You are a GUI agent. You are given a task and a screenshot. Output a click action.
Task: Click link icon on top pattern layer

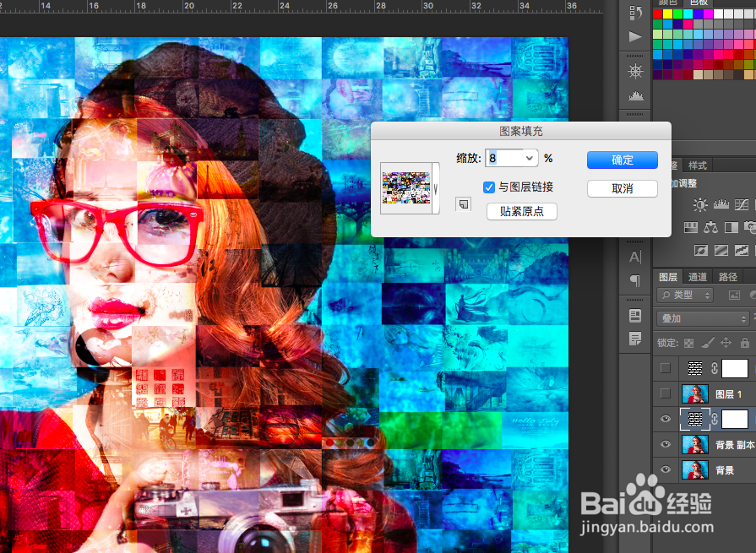point(715,368)
